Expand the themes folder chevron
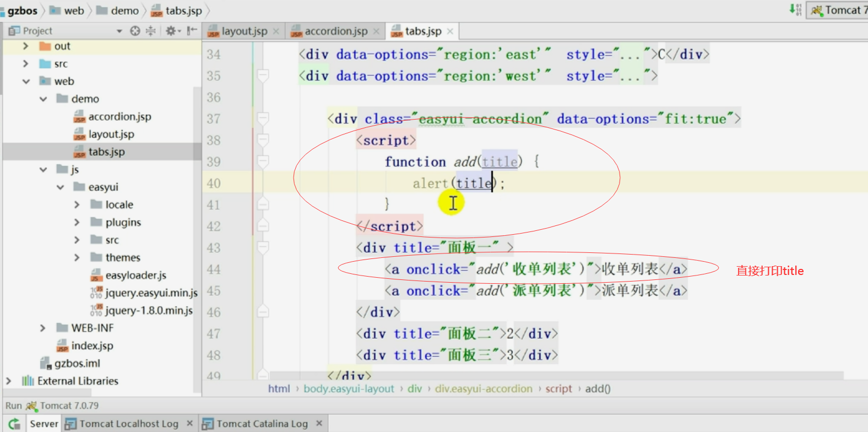 point(77,258)
